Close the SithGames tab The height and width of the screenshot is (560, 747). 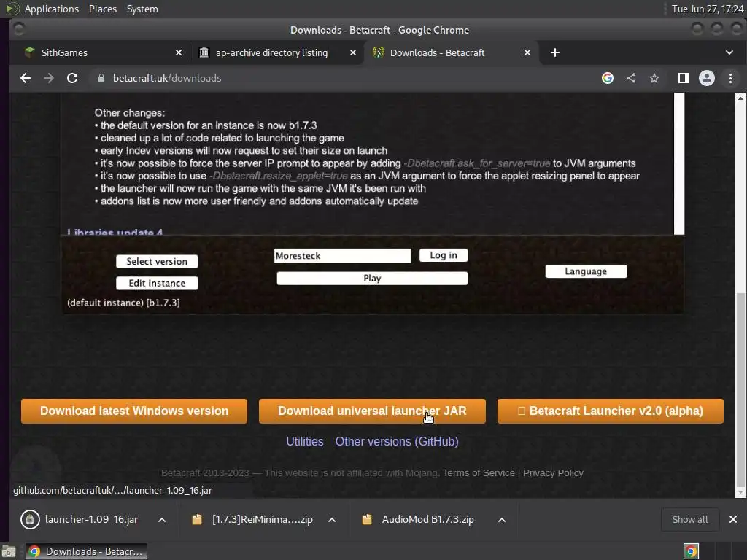tap(179, 52)
